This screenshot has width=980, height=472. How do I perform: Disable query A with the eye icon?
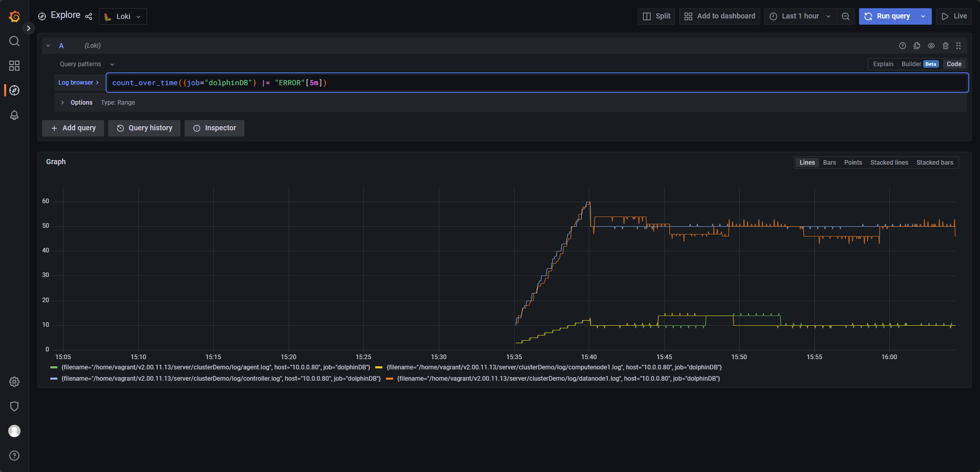[931, 46]
